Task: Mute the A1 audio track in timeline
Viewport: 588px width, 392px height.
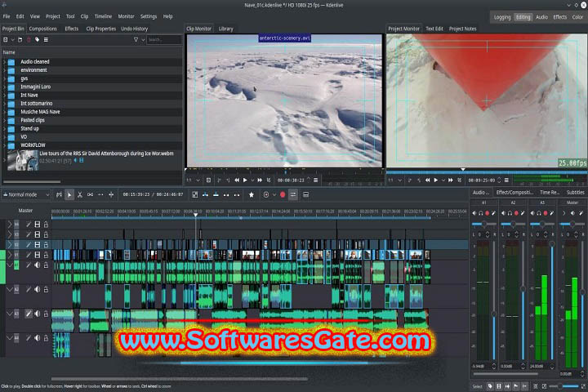Action: tap(37, 265)
